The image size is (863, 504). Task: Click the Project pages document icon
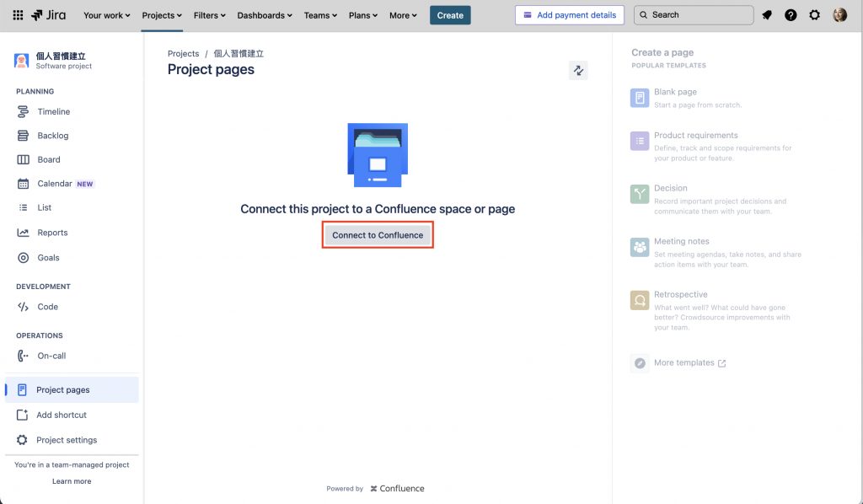22,390
